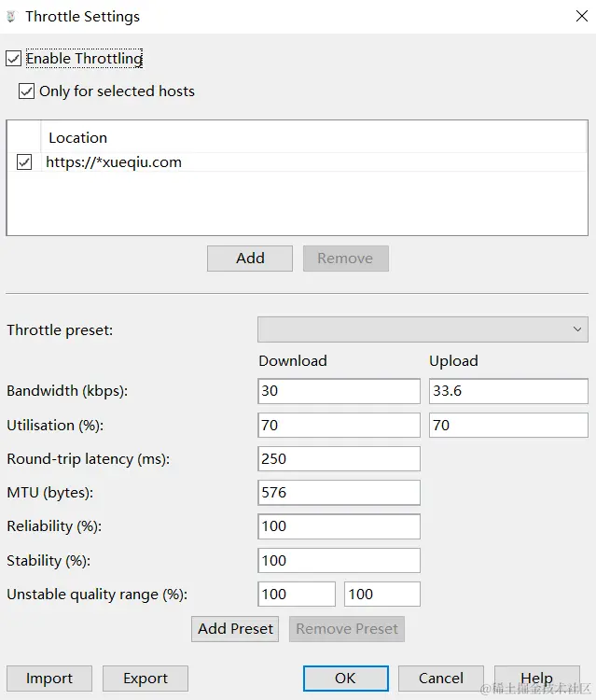This screenshot has height=700, width=596.
Task: Click first Unstable quality range field
Action: click(297, 595)
